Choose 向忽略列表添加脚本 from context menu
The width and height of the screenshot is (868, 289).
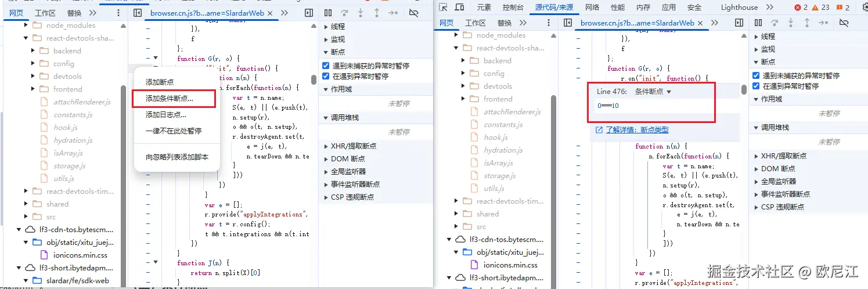177,157
